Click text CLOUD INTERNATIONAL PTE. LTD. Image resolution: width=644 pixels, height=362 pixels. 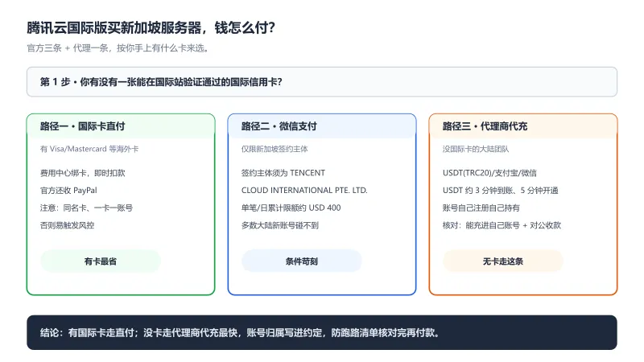coord(304,191)
